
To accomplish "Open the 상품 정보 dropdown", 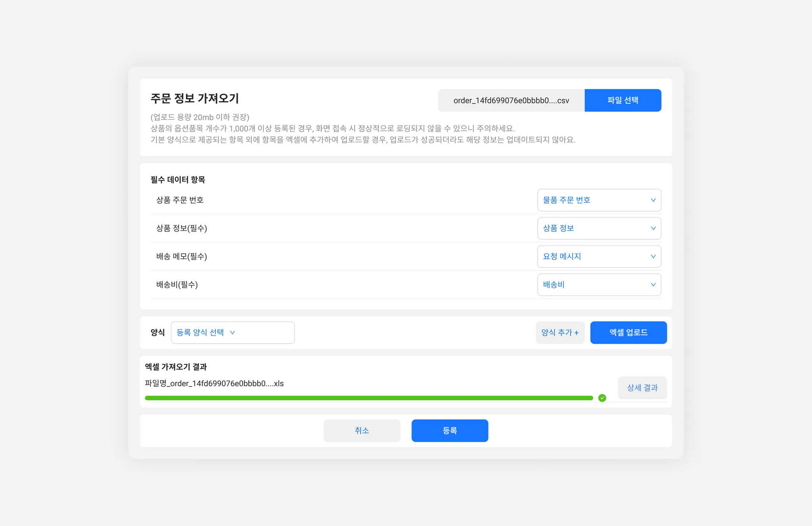I will [x=599, y=228].
